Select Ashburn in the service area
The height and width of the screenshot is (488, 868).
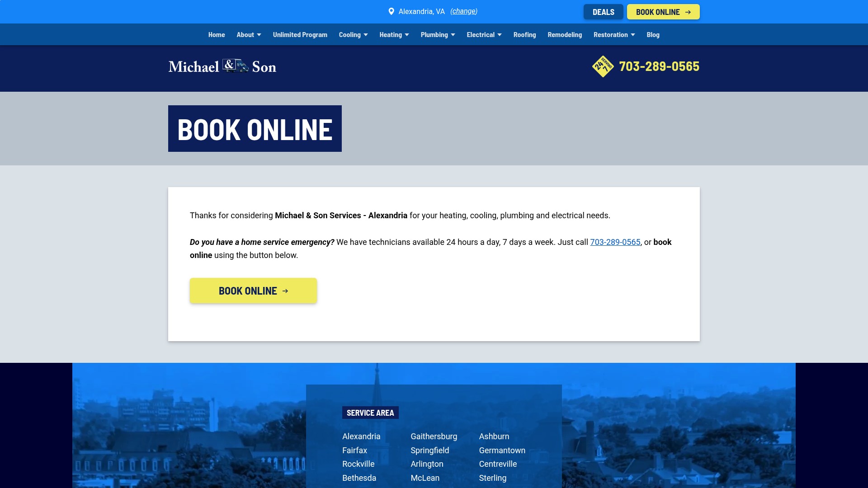pyautogui.click(x=494, y=436)
